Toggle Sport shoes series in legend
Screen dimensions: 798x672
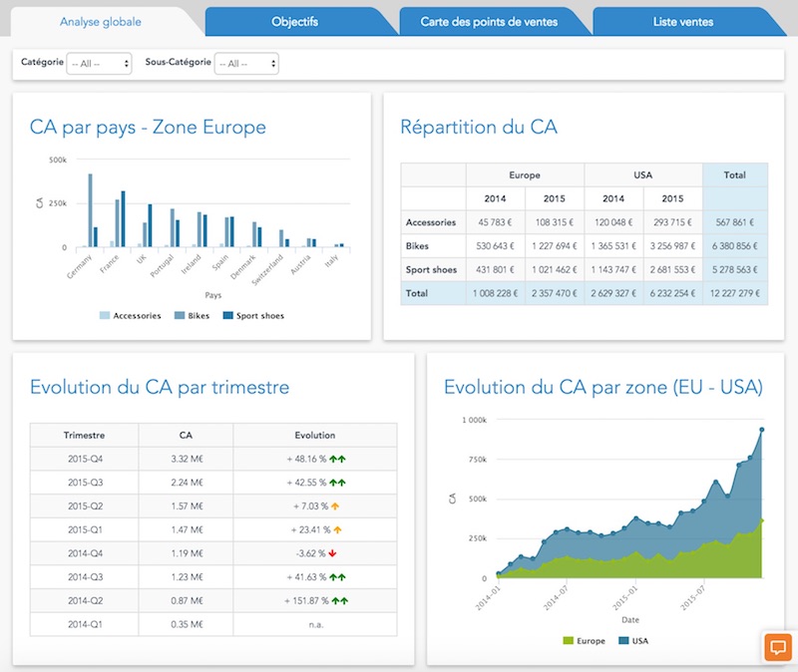[253, 315]
